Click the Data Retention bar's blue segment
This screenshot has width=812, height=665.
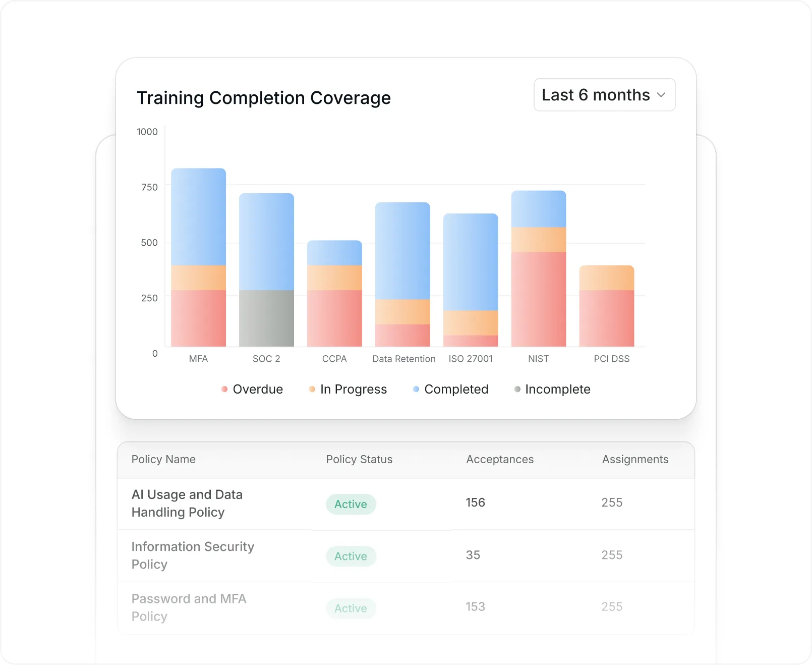point(402,251)
